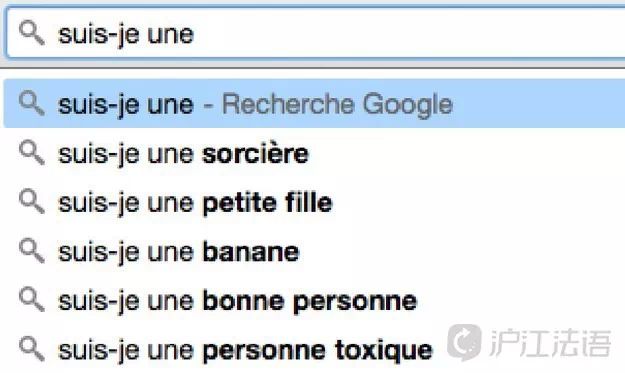Pick suggestion 'suis-je une petite fille'
The height and width of the screenshot is (373, 625).
click(314, 202)
